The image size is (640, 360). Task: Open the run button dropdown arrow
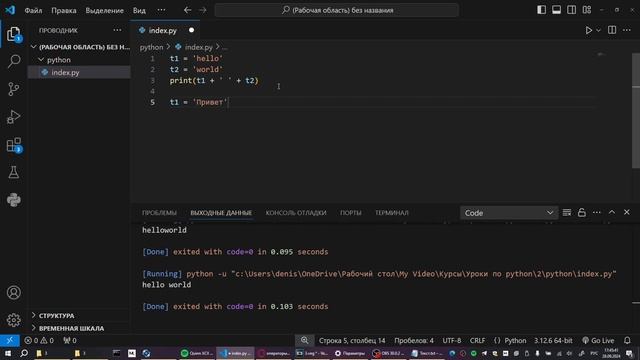coord(598,30)
